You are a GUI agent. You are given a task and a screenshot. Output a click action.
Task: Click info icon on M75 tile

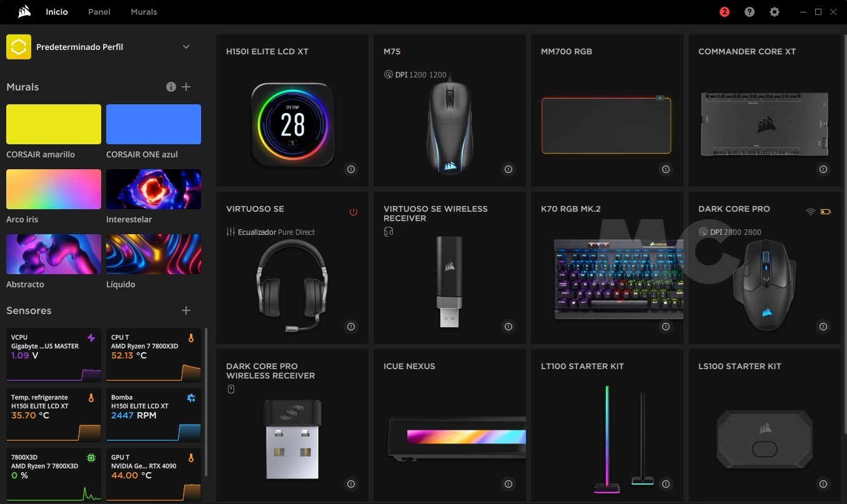coord(508,169)
